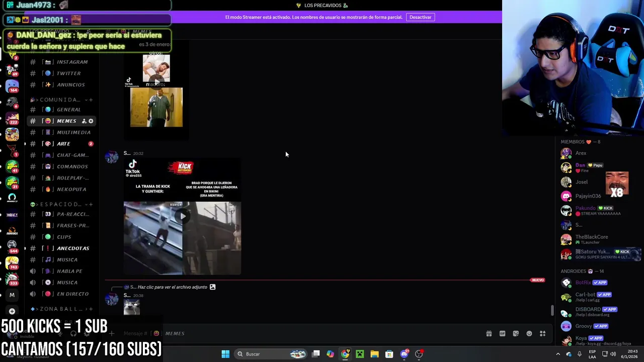Screen dimensions: 644x362
Task: Open the emoji picker in the message bar
Action: (x=529, y=333)
